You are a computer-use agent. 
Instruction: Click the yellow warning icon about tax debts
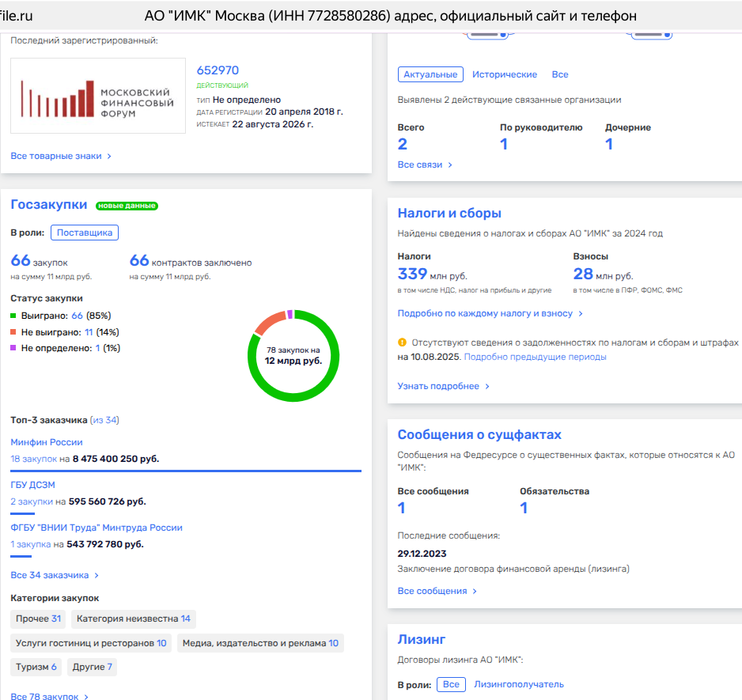pos(402,342)
